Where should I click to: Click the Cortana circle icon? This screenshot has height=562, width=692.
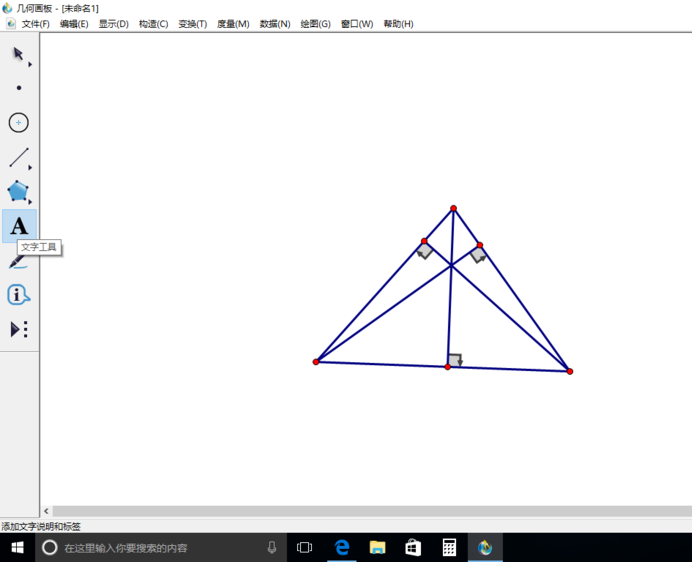tap(49, 548)
